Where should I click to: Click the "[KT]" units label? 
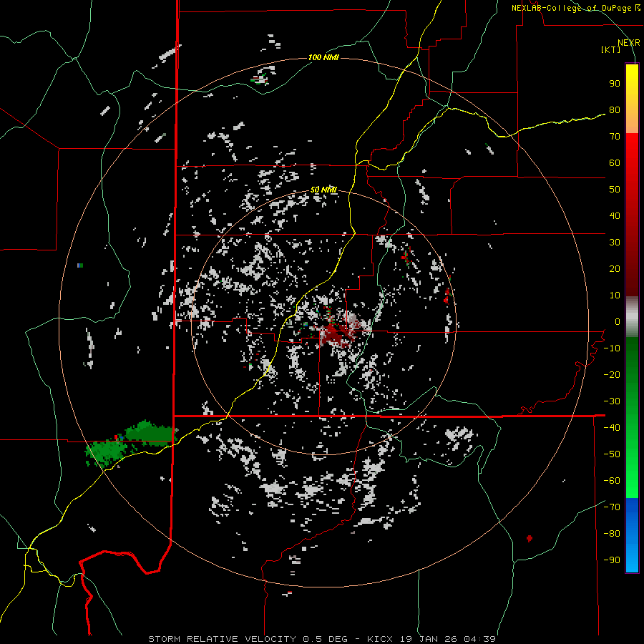click(x=611, y=49)
